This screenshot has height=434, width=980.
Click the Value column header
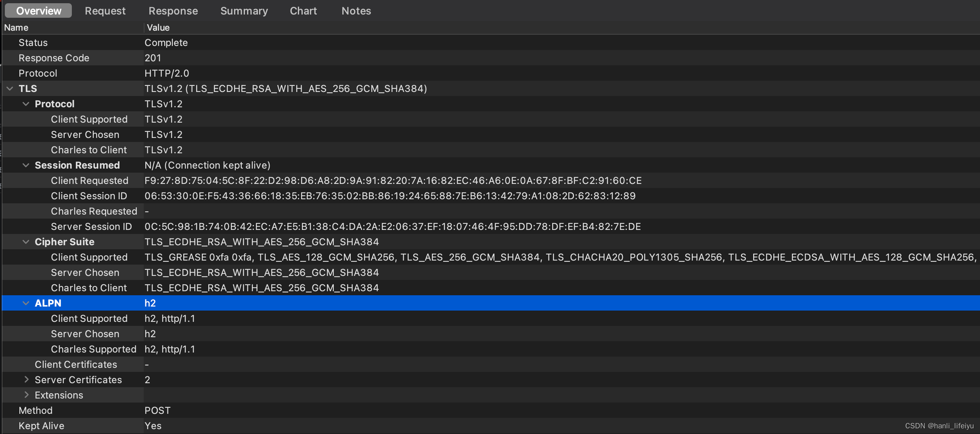pos(158,27)
